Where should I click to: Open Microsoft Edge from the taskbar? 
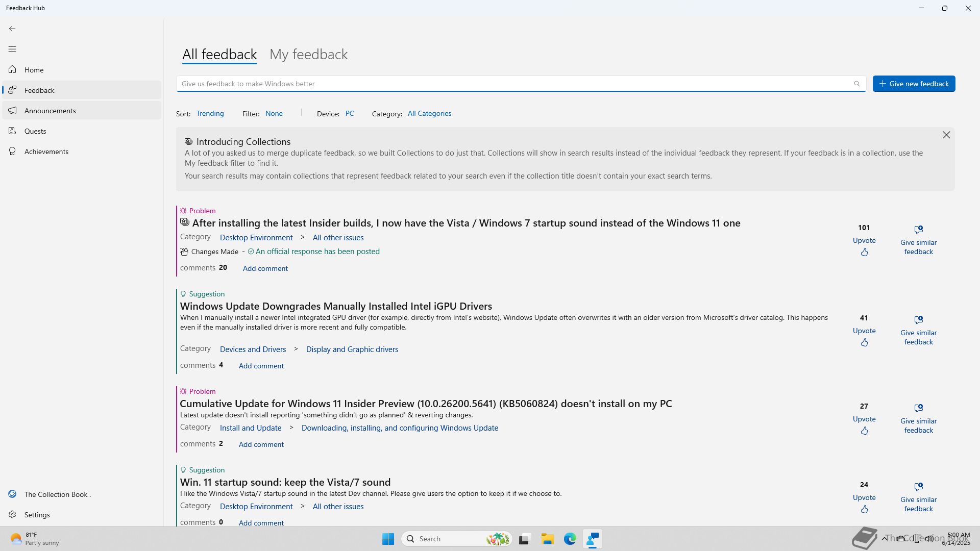pos(570,539)
